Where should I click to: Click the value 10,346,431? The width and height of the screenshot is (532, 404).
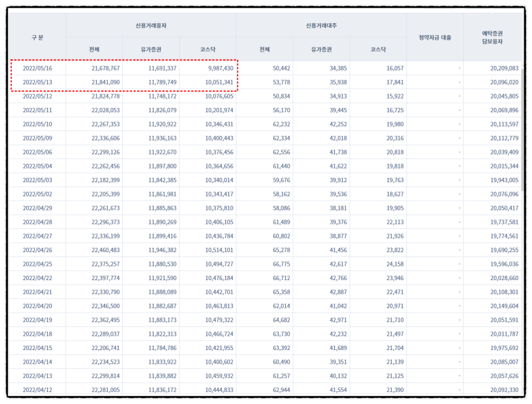pyautogui.click(x=219, y=124)
